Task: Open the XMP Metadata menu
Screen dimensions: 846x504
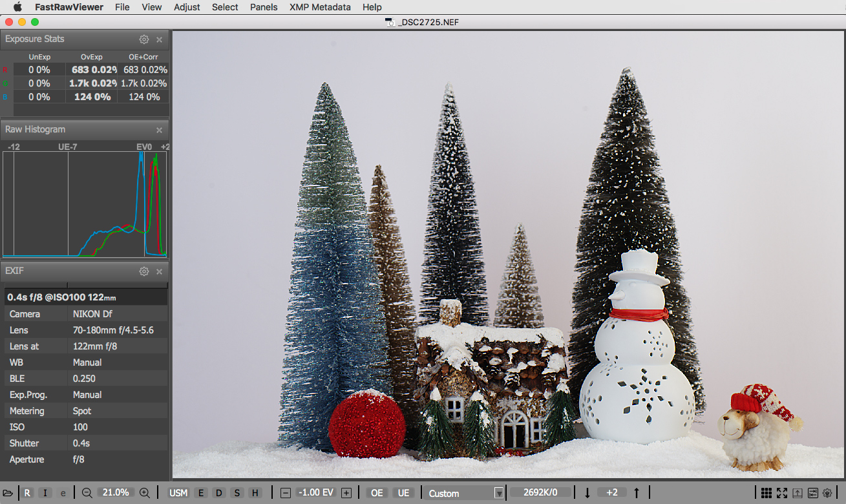Action: pyautogui.click(x=320, y=7)
